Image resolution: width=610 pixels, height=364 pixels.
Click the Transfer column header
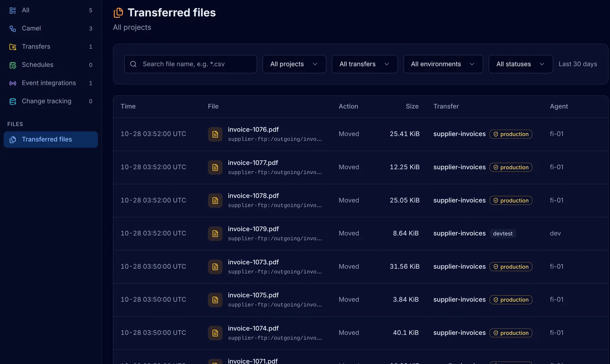[446, 106]
